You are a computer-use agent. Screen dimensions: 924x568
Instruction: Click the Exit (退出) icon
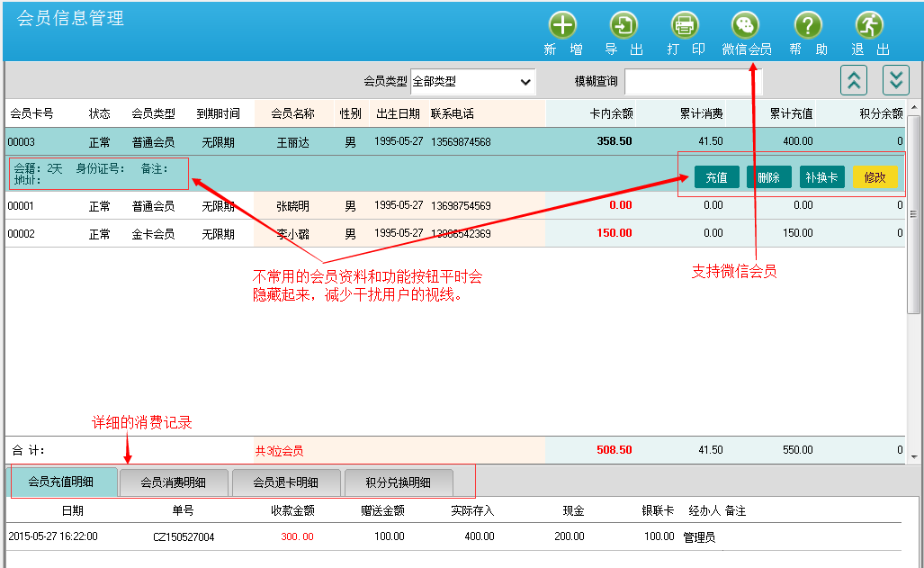click(869, 25)
